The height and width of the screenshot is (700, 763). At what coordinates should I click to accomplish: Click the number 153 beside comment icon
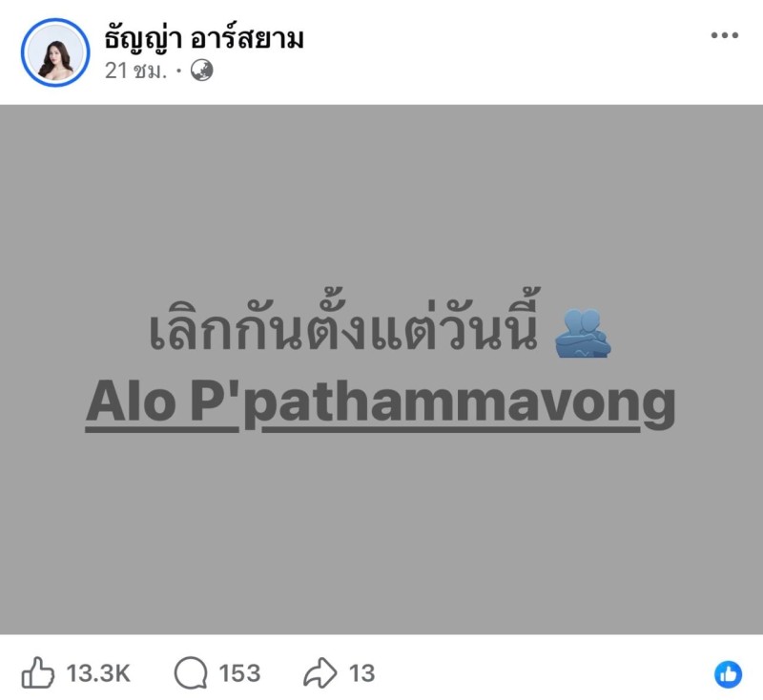[239, 673]
